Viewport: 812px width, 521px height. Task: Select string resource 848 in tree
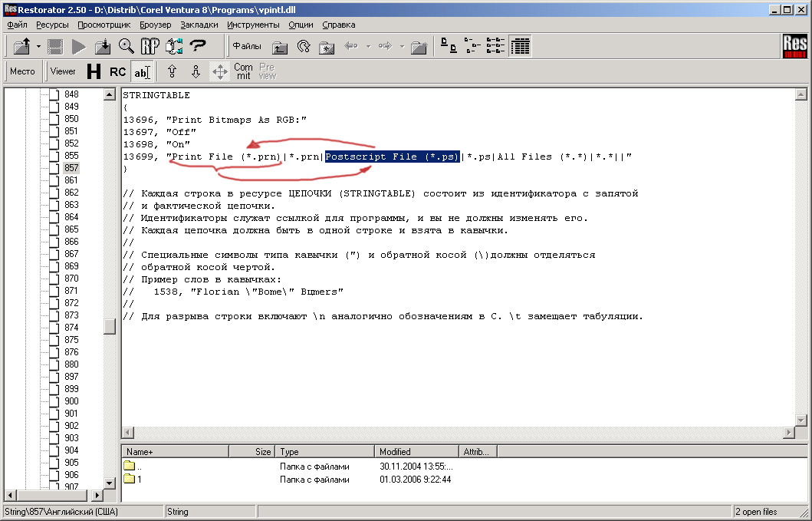point(71,94)
